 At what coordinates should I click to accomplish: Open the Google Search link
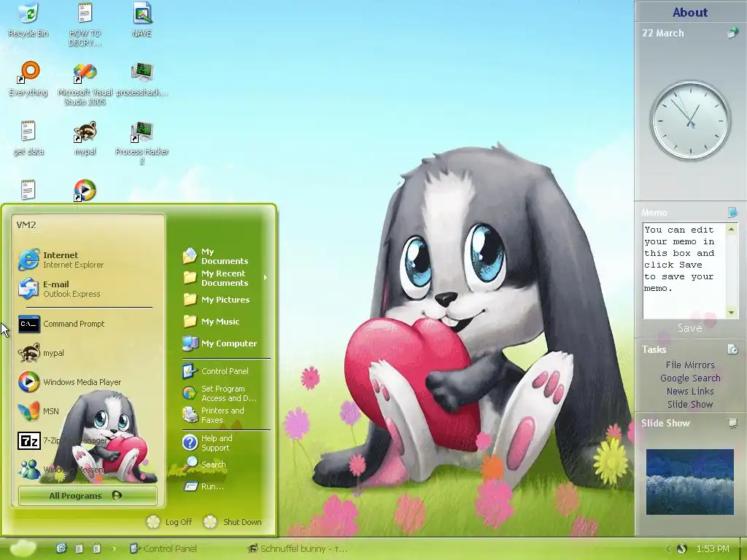pyautogui.click(x=690, y=378)
